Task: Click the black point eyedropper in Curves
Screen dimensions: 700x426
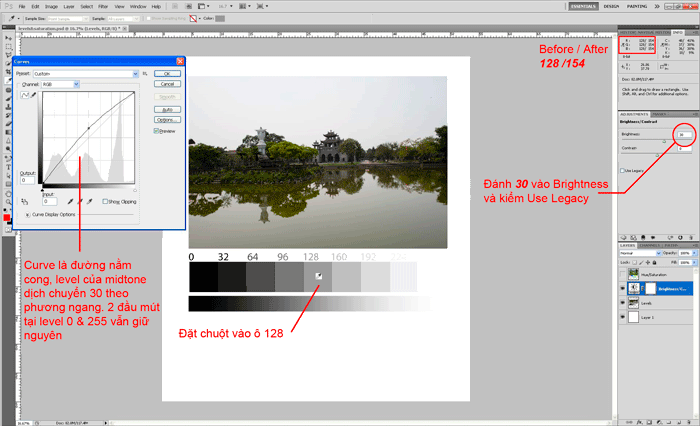Action: click(69, 201)
